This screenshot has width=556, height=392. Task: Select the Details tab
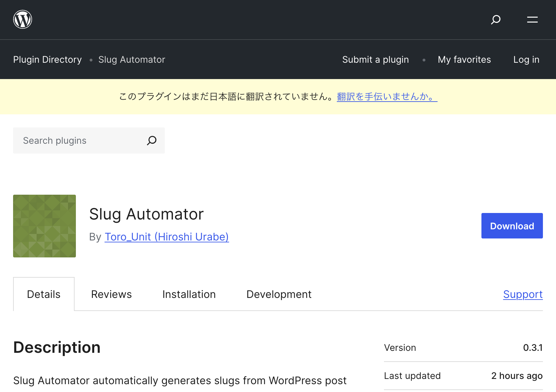[44, 294]
